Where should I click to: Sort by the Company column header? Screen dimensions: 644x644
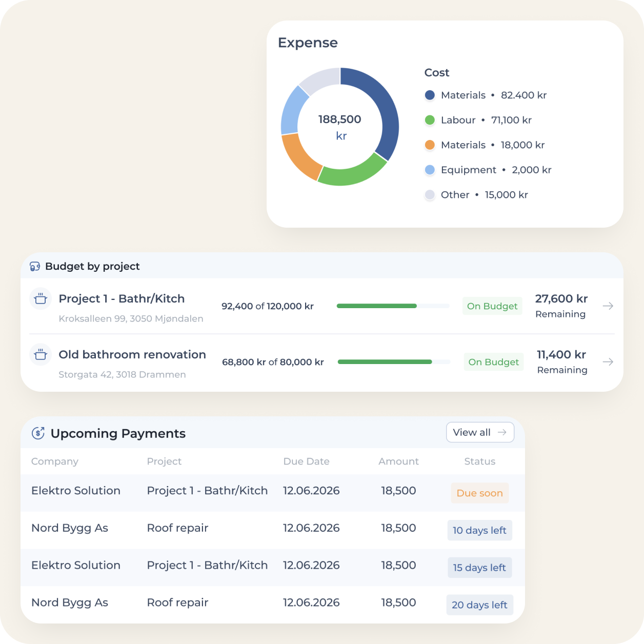55,461
